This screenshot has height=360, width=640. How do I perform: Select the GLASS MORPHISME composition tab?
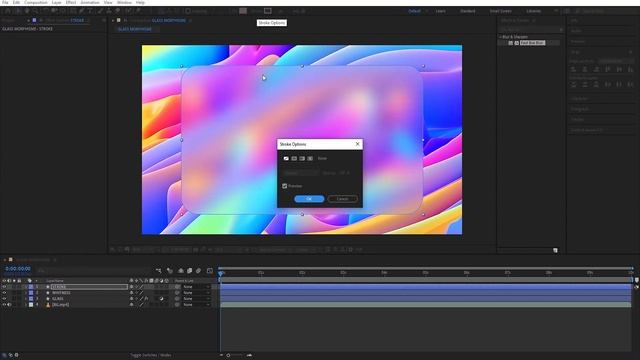click(x=135, y=29)
